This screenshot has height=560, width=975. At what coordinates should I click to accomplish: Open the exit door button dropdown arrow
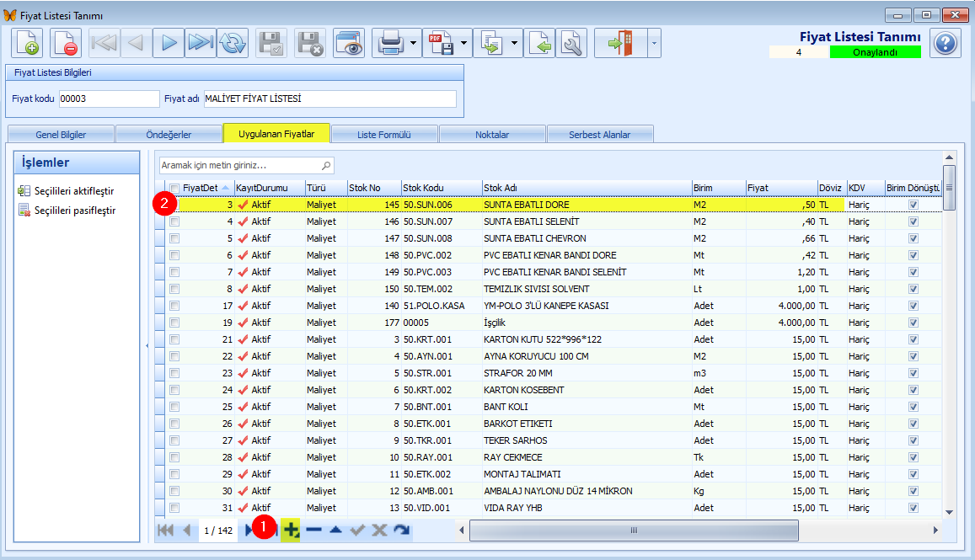coord(654,43)
